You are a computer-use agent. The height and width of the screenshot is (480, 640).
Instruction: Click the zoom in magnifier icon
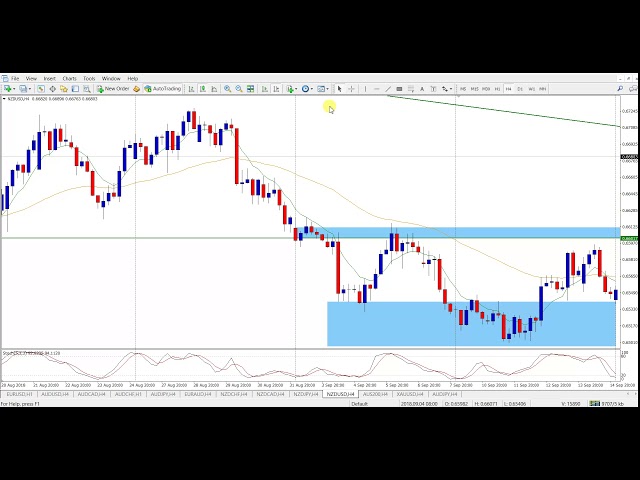coord(227,89)
